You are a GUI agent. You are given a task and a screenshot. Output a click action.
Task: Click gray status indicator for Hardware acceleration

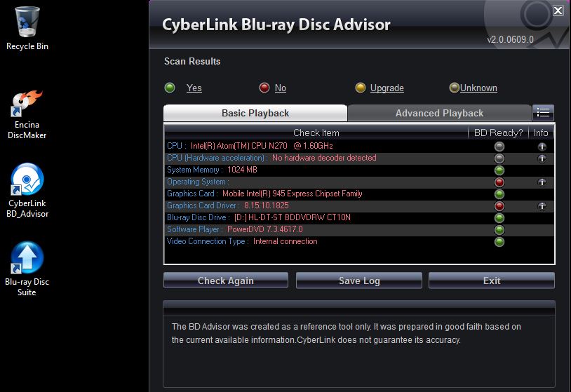point(499,158)
